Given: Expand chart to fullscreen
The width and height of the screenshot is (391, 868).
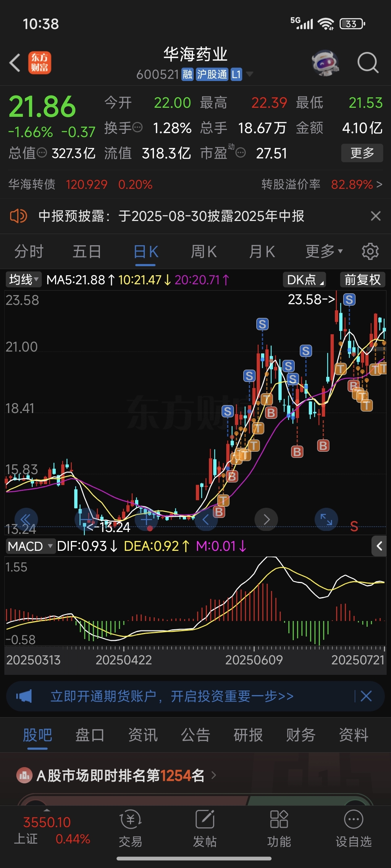Looking at the screenshot, I should pyautogui.click(x=327, y=520).
